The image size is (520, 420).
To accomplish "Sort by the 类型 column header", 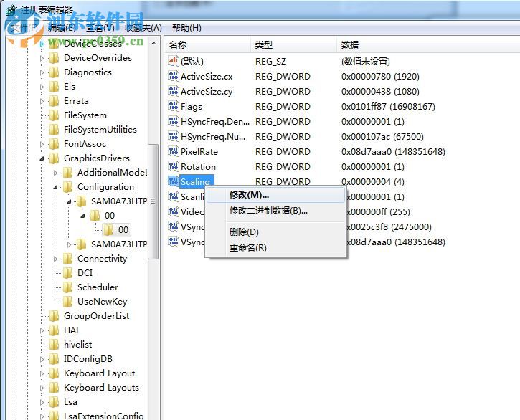I will [294, 44].
